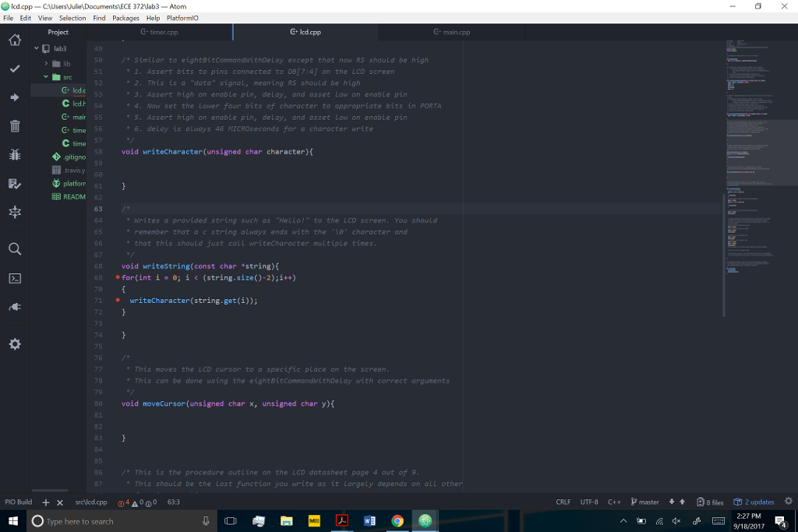Expand the lib folder
The image size is (798, 532).
tap(46, 62)
